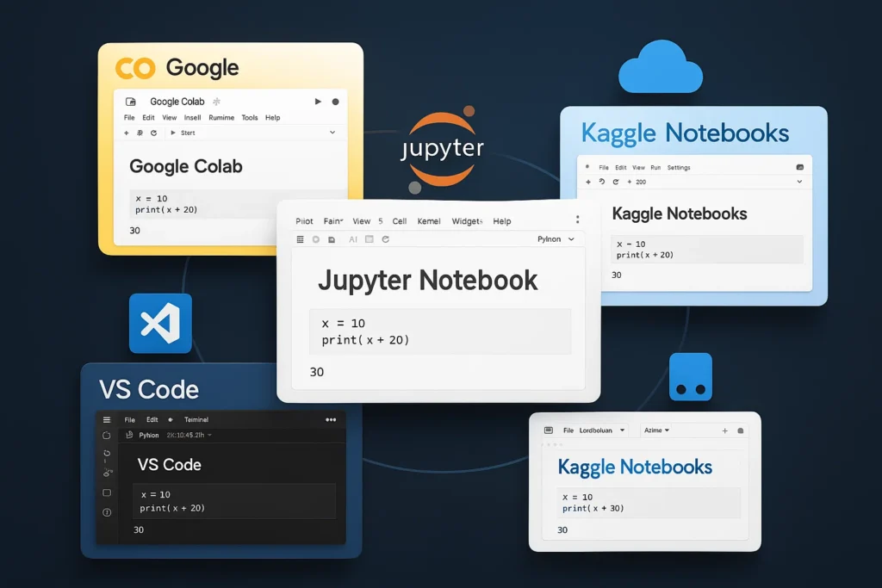Click the blue Kaggle Notebooks heading in bottom window
882x588 pixels.
(635, 467)
